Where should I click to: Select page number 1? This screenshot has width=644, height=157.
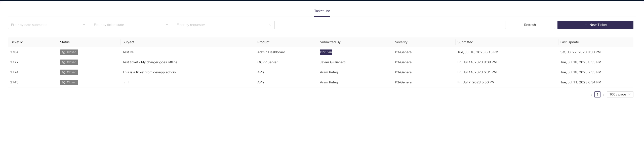click(597, 94)
